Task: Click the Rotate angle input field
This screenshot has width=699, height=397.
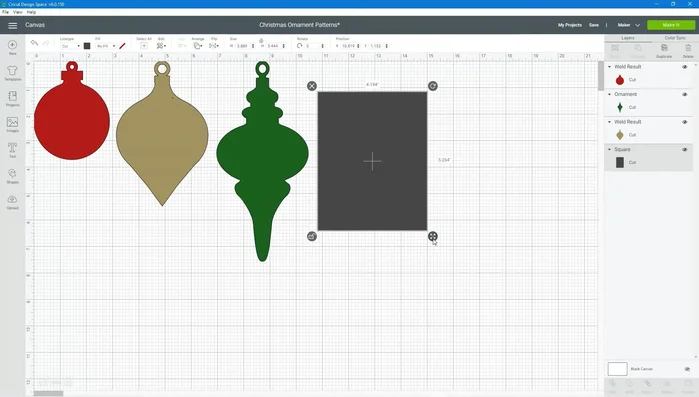Action: (x=314, y=46)
